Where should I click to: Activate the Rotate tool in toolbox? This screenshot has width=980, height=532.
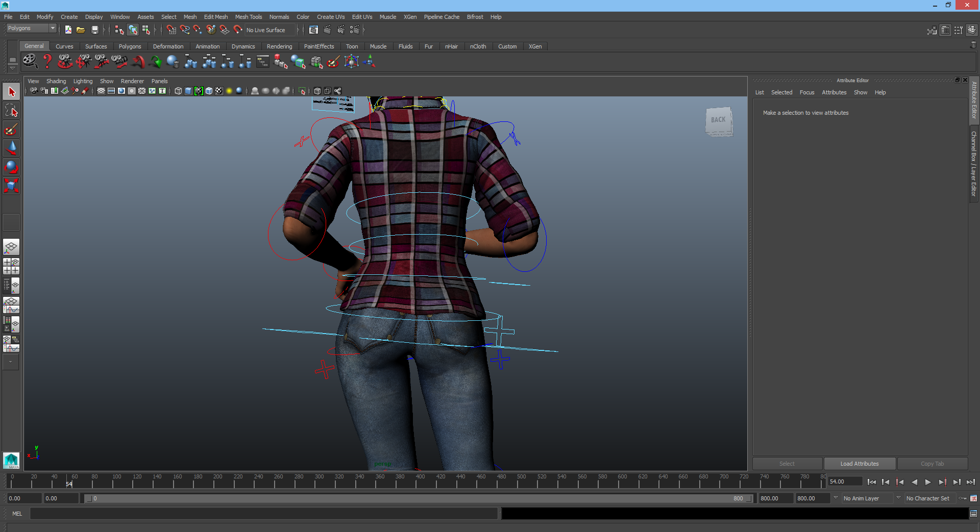11,167
